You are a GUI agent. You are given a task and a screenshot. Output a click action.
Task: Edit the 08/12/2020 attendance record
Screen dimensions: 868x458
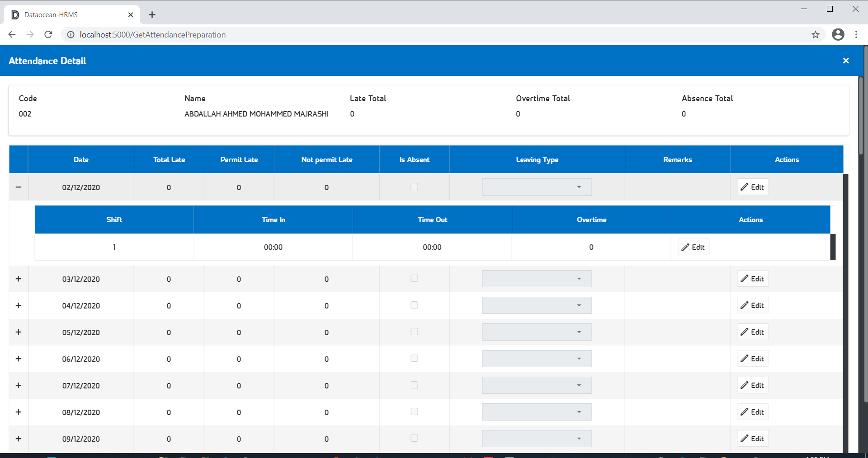(x=752, y=412)
